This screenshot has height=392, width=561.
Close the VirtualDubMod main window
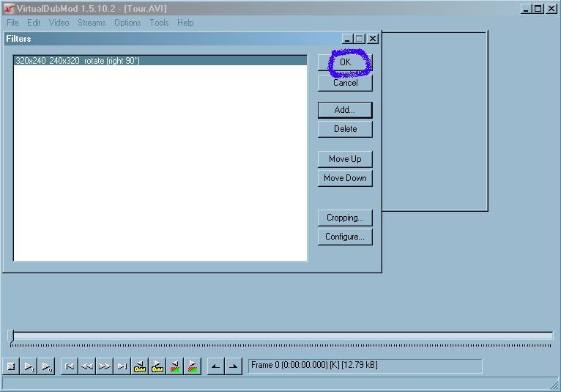[x=551, y=9]
